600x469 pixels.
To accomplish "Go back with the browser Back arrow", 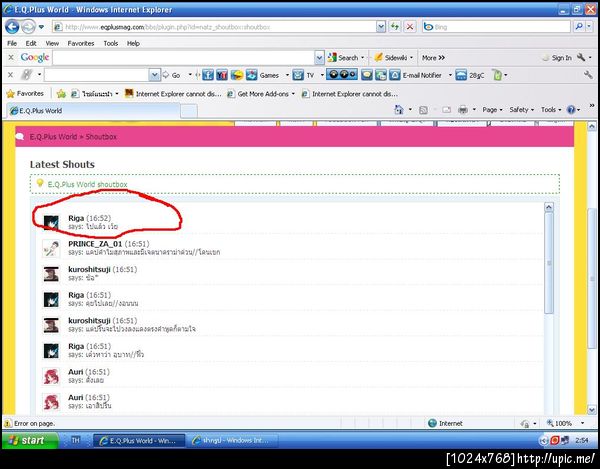I will tap(12, 27).
